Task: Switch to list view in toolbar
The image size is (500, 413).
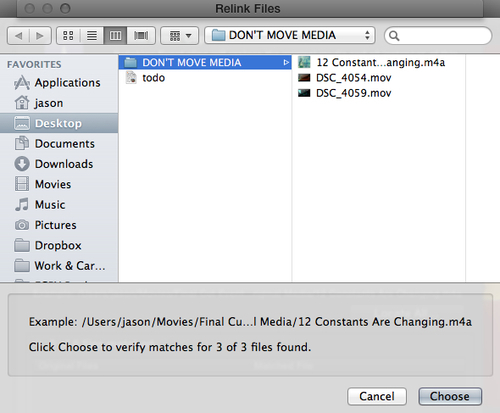Action: (x=92, y=35)
